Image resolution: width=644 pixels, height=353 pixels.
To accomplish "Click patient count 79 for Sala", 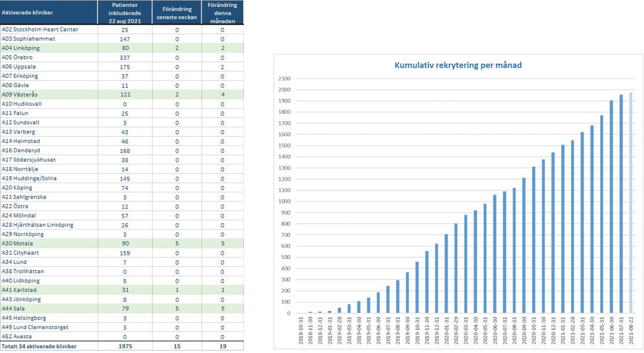I will tap(125, 308).
